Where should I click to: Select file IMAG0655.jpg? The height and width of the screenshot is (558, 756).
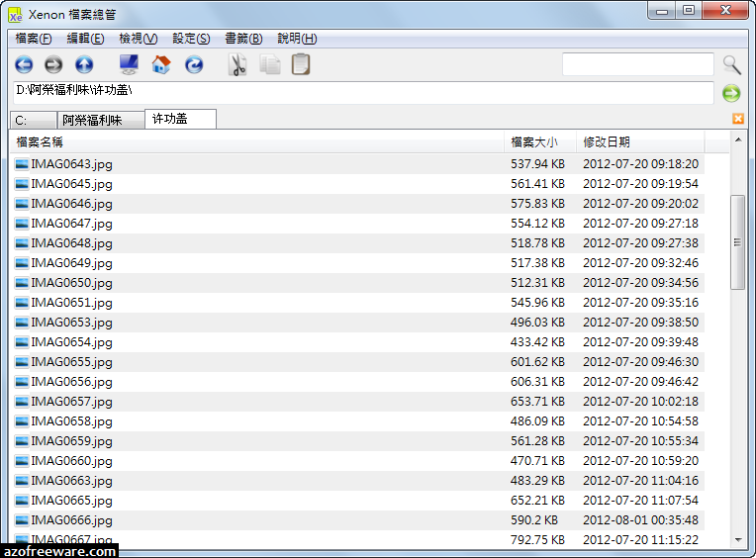point(72,362)
